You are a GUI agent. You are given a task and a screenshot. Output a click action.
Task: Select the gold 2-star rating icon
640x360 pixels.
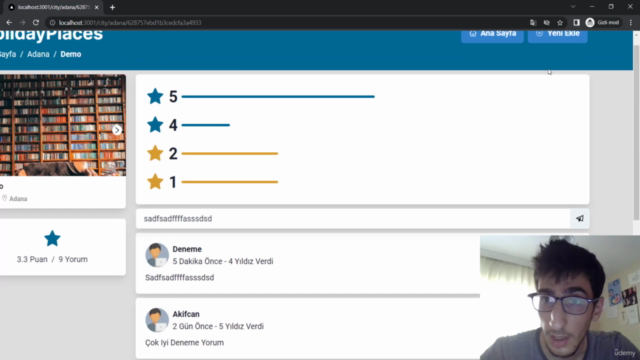[155, 153]
